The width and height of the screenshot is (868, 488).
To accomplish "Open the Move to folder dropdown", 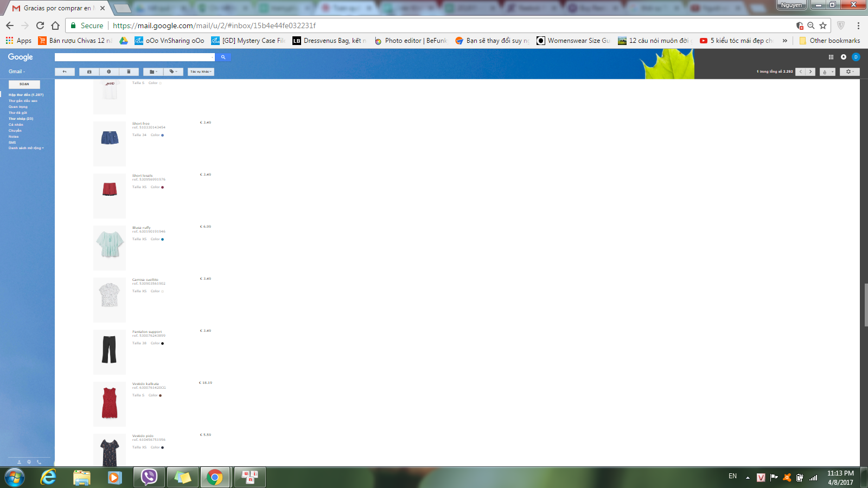I will tap(153, 72).
